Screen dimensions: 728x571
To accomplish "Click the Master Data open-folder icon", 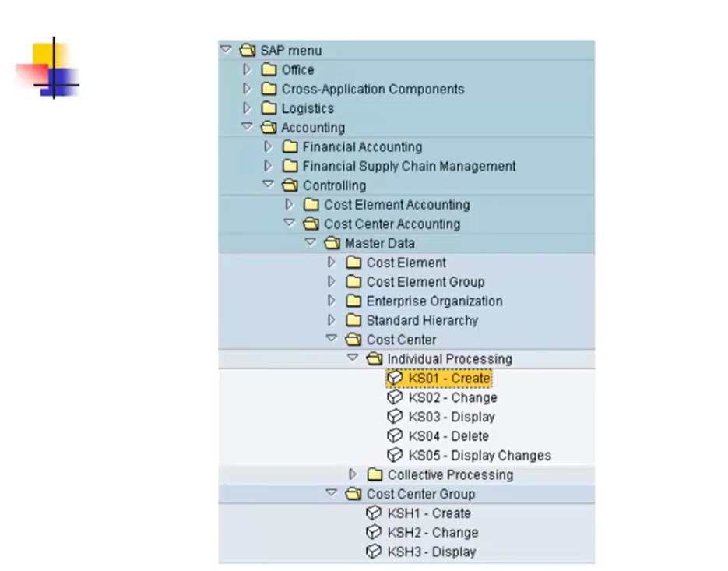I will [332, 243].
